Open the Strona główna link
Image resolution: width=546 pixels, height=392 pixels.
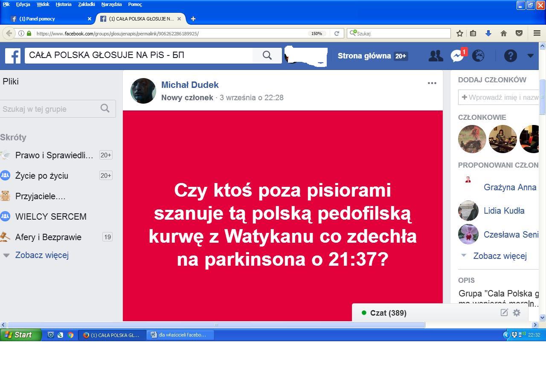click(364, 56)
